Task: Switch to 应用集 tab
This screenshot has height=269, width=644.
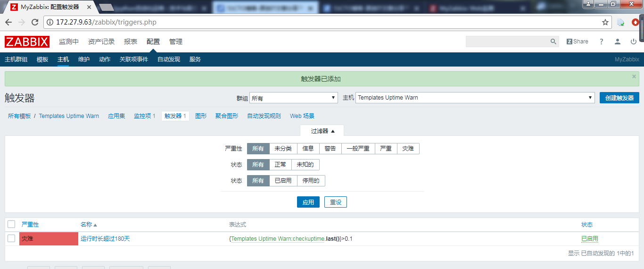Action: (116, 116)
